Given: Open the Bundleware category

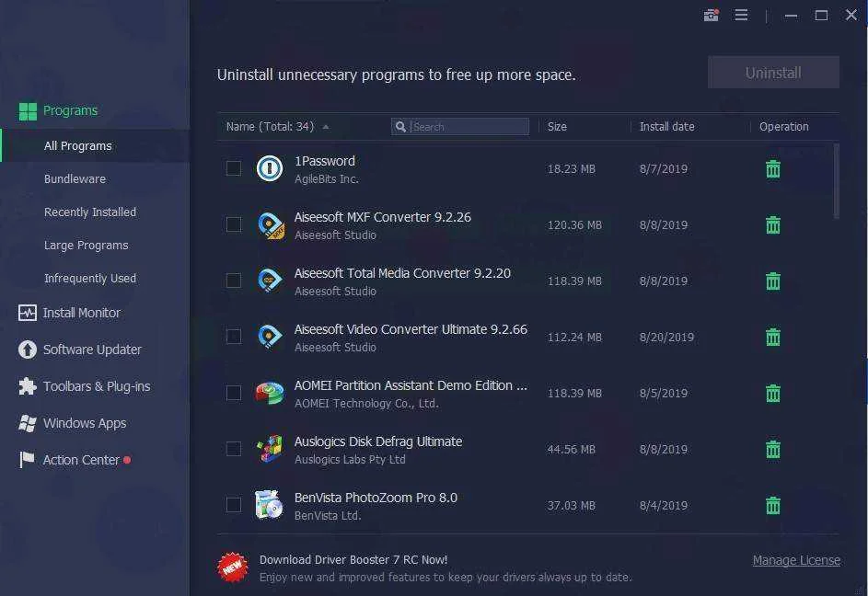Looking at the screenshot, I should pyautogui.click(x=75, y=178).
